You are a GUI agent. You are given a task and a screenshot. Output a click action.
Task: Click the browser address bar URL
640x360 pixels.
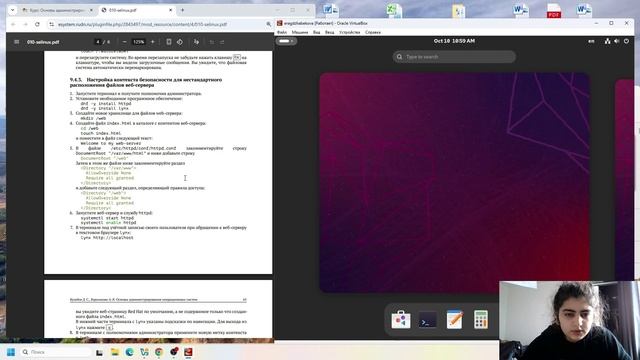click(142, 24)
